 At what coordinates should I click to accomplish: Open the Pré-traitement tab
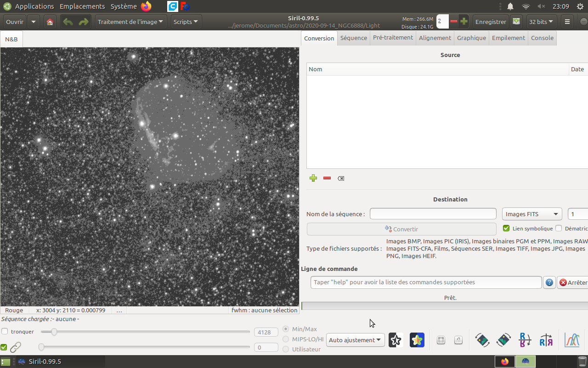tap(393, 38)
